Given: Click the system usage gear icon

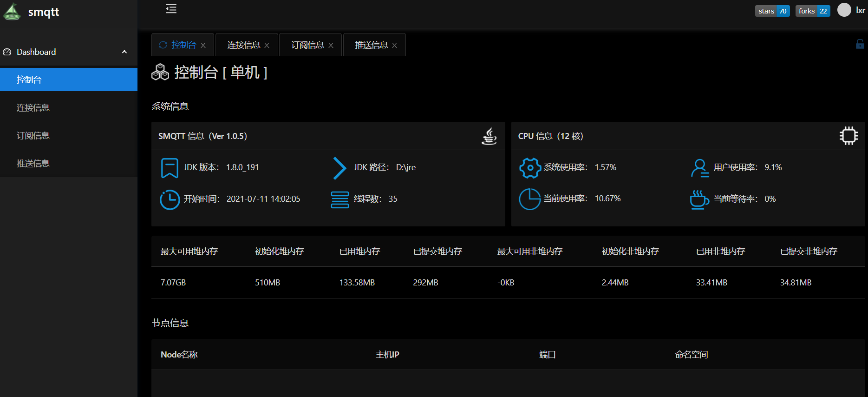Looking at the screenshot, I should (530, 168).
